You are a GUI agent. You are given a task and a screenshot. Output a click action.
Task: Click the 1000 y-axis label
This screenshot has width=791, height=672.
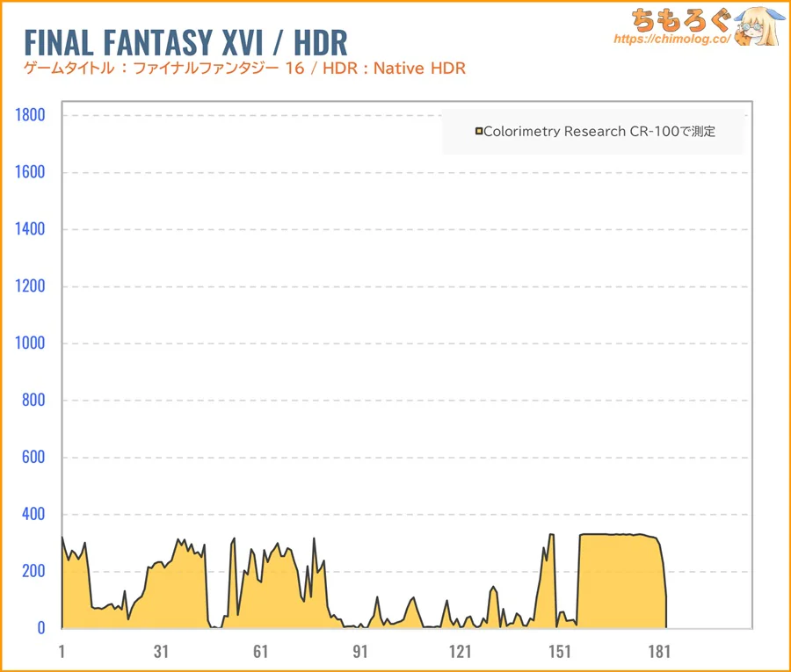coord(29,343)
